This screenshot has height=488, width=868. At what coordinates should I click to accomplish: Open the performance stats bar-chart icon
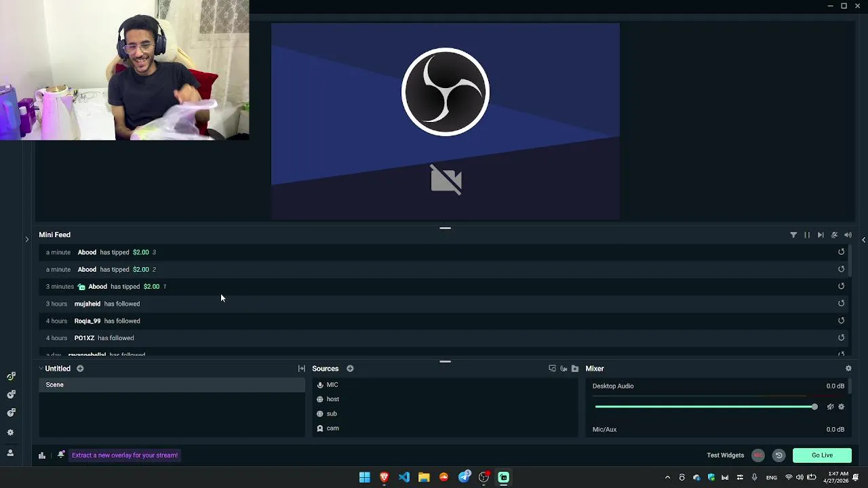[42, 455]
